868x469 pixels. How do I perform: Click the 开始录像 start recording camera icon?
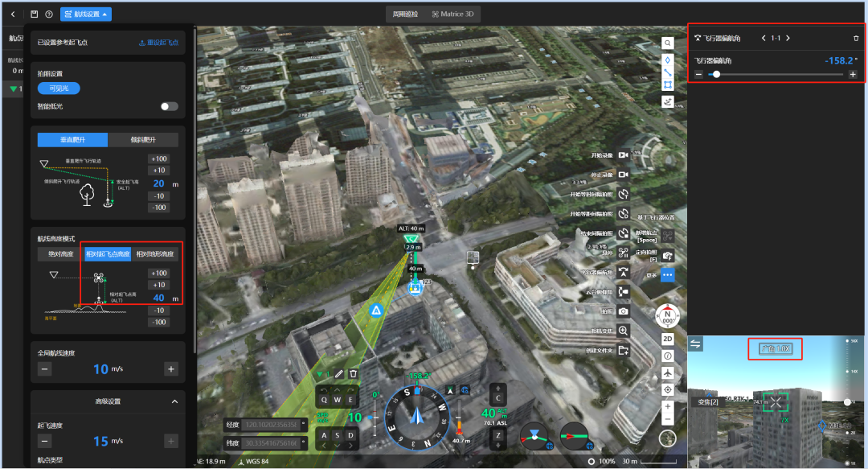coord(624,155)
